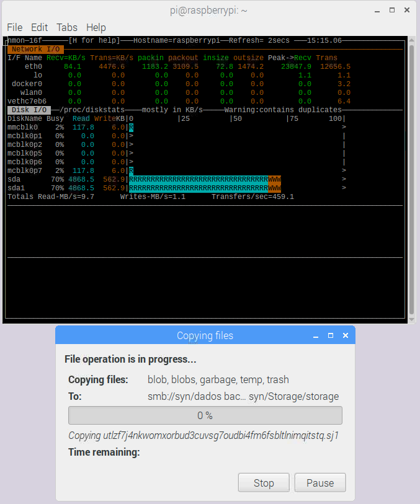Screen dimensions: 420x504
Task: Close the Copying files dialog
Action: [346, 335]
